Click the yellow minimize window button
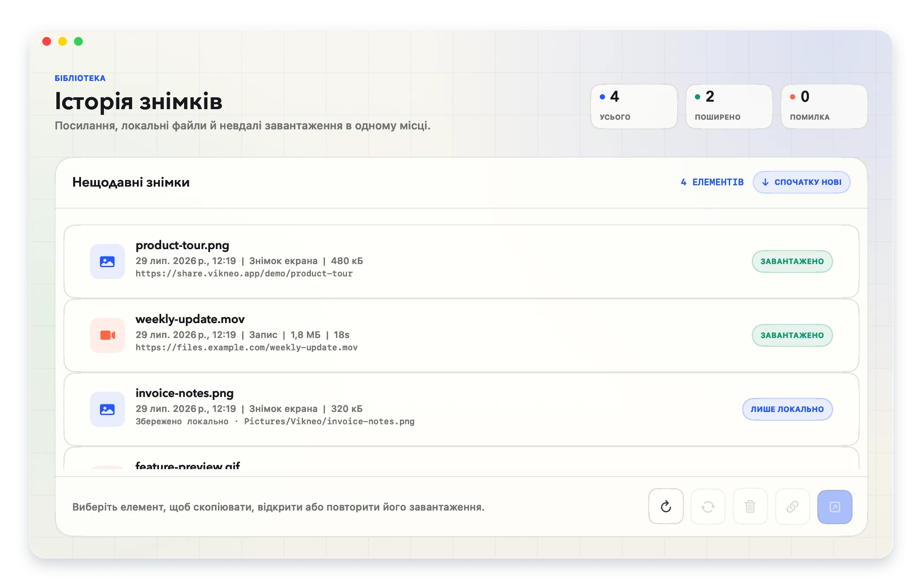 (63, 41)
